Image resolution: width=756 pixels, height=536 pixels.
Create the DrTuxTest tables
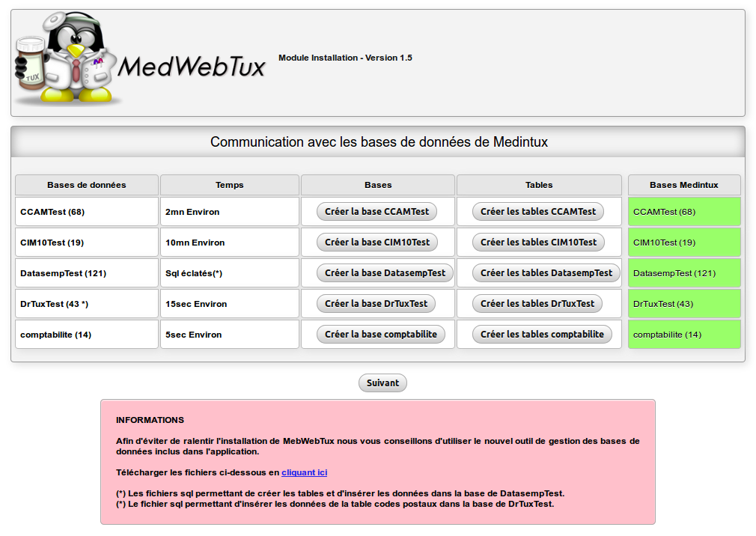point(537,304)
